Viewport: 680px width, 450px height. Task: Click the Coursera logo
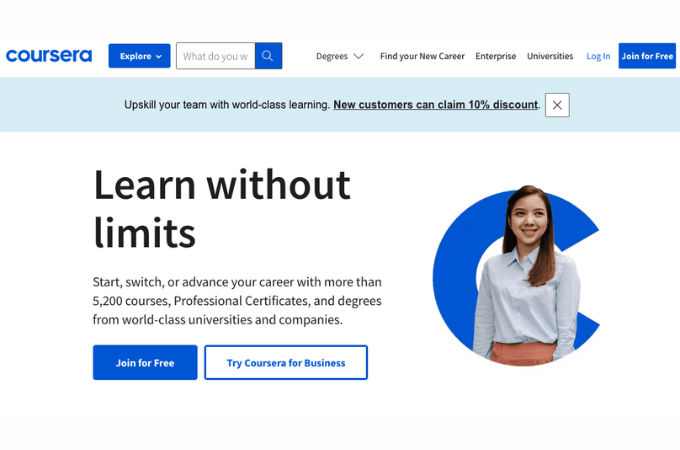49,55
